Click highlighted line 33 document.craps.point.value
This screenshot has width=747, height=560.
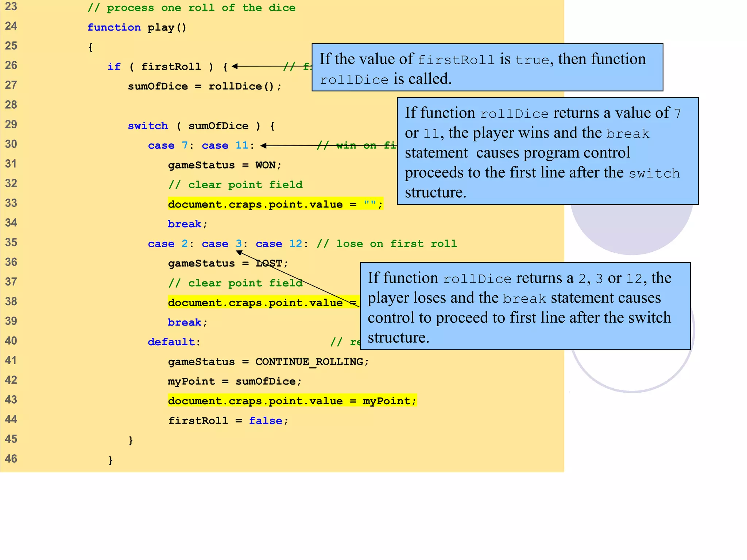[x=275, y=204]
